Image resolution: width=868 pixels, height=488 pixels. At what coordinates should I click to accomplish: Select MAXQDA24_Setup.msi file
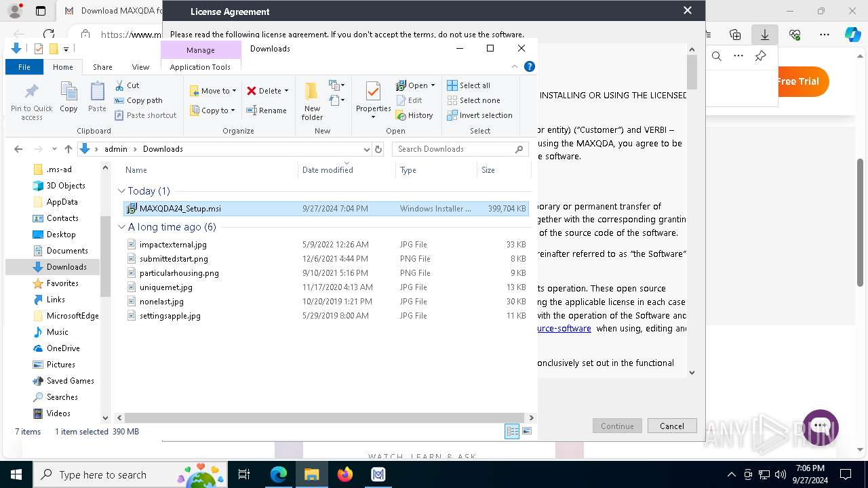[326, 209]
